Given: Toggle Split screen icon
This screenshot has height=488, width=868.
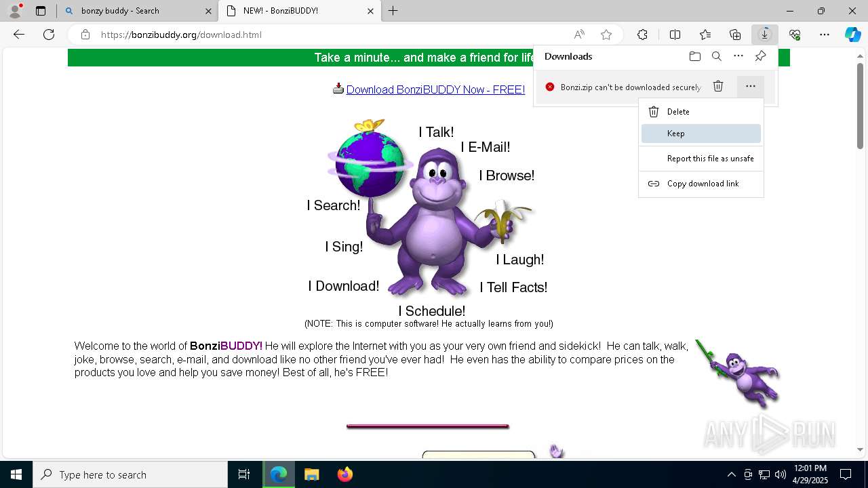Looking at the screenshot, I should pyautogui.click(x=675, y=35).
